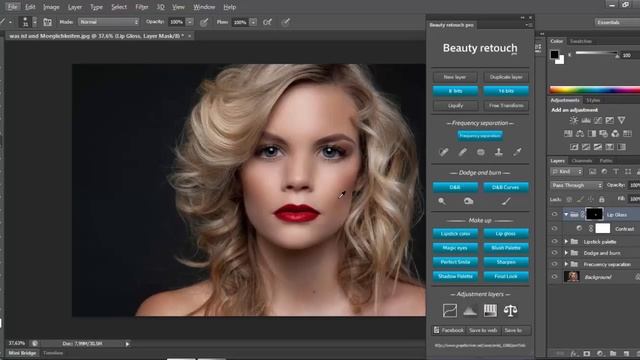640x360 pixels.
Task: Toggle pressure for opacity icon in options bar
Action: pyautogui.click(x=204, y=22)
